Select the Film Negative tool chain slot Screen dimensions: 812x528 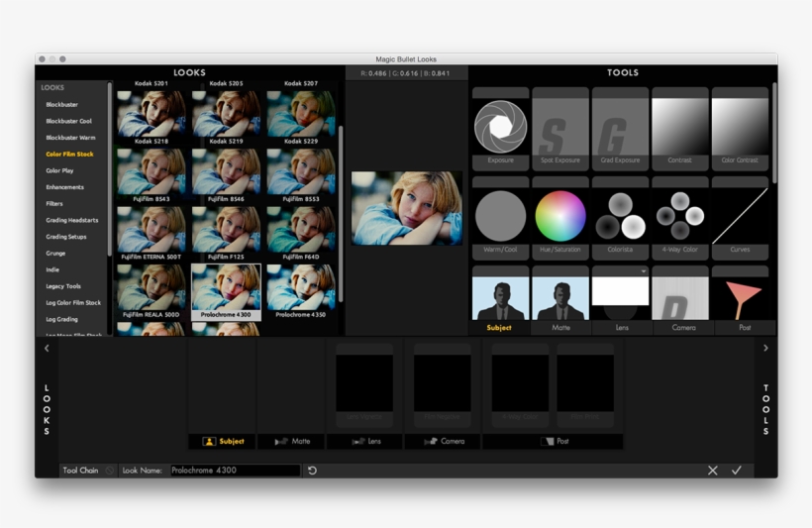tap(443, 385)
